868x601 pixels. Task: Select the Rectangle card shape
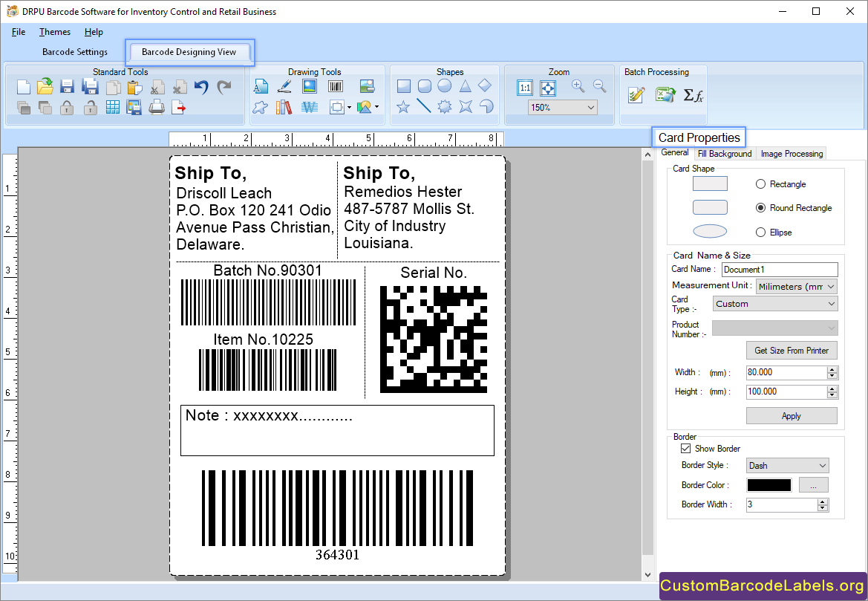(x=760, y=184)
